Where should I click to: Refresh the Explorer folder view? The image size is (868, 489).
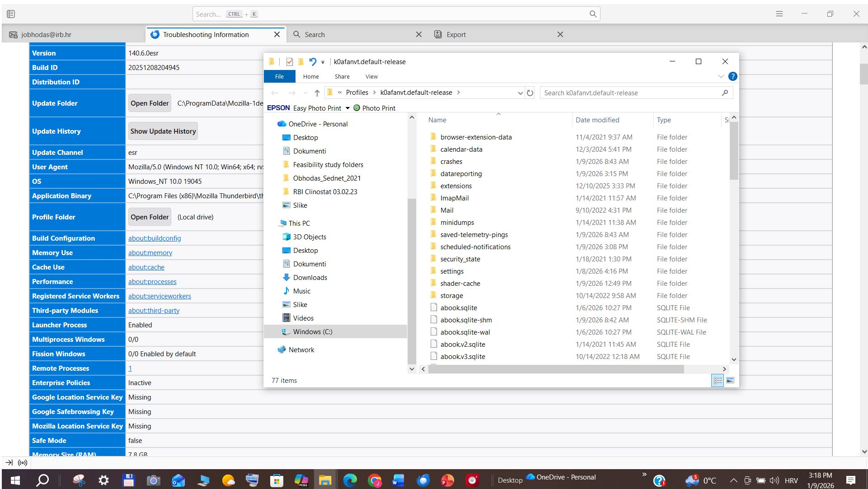click(x=530, y=93)
